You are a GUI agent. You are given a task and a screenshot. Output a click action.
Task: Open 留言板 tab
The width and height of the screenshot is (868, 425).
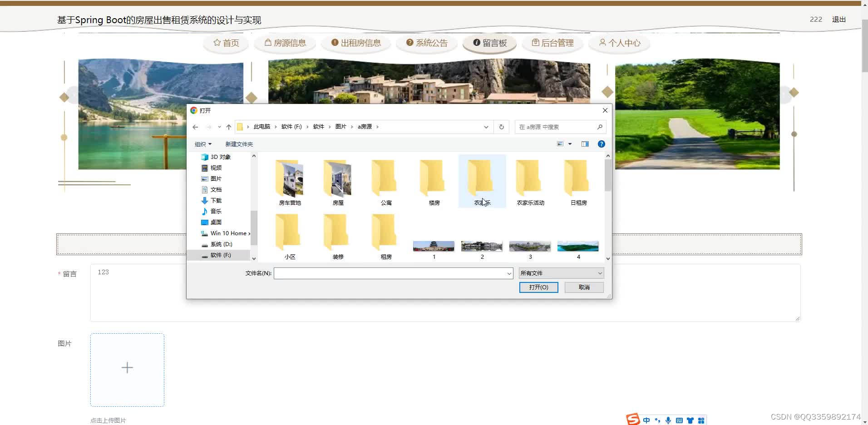(489, 43)
